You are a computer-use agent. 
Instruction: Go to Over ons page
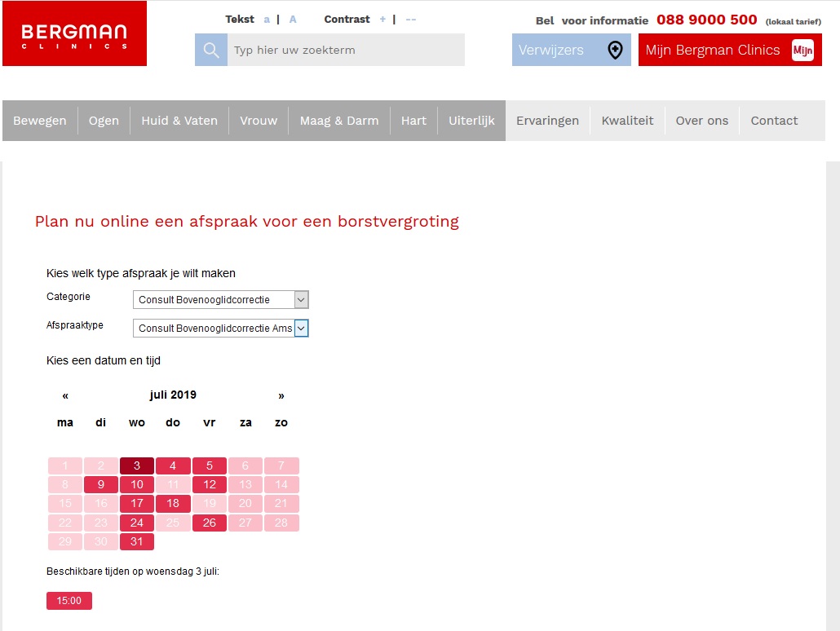702,121
